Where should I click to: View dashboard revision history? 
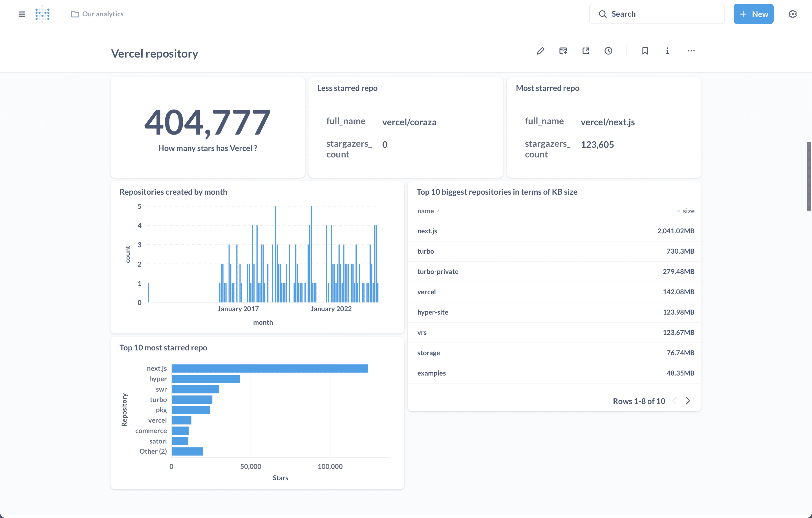(608, 51)
